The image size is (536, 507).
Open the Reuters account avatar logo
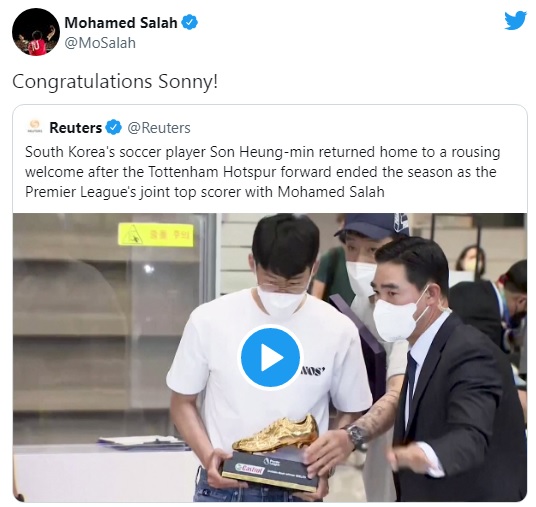pyautogui.click(x=35, y=127)
